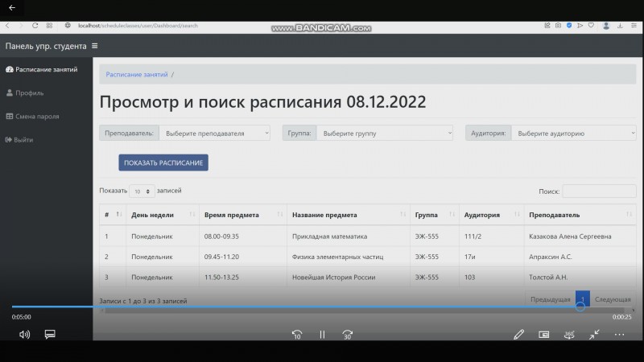
Task: Click the Следующая pagination button
Action: coord(613,299)
